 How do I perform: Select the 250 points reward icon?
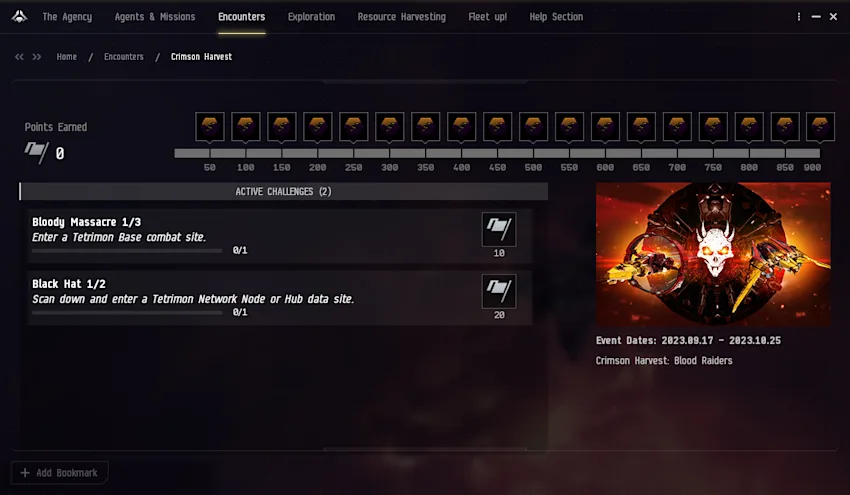pos(353,127)
